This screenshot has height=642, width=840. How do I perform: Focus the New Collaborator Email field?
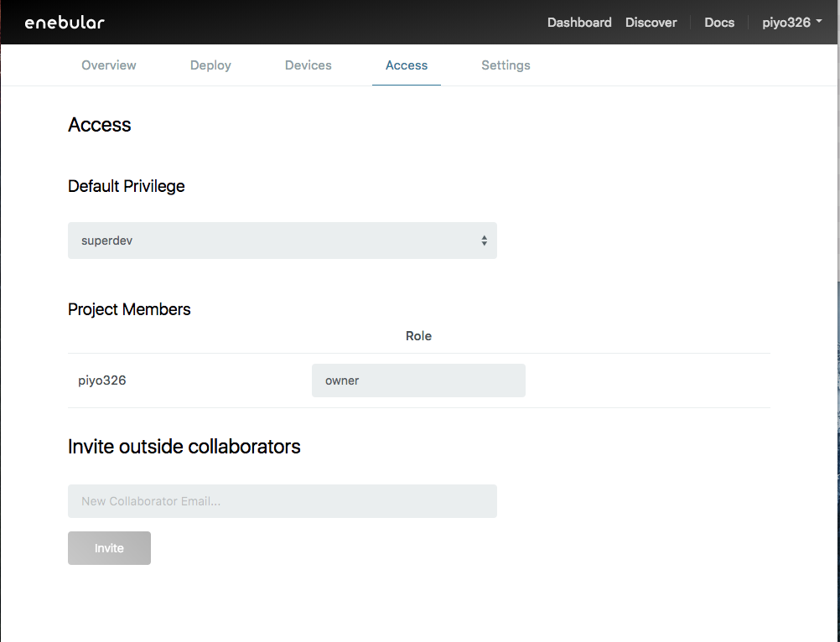click(x=282, y=501)
